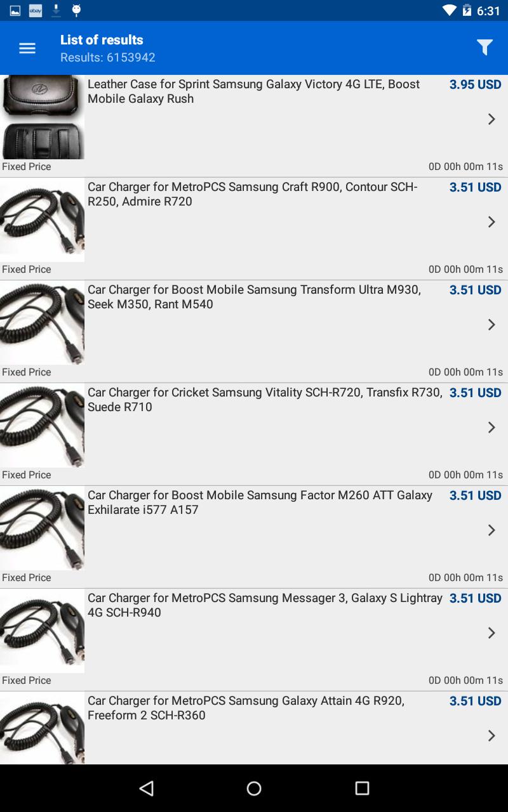Open Galaxy Attain 4G R920 charger listing

[x=246, y=708]
